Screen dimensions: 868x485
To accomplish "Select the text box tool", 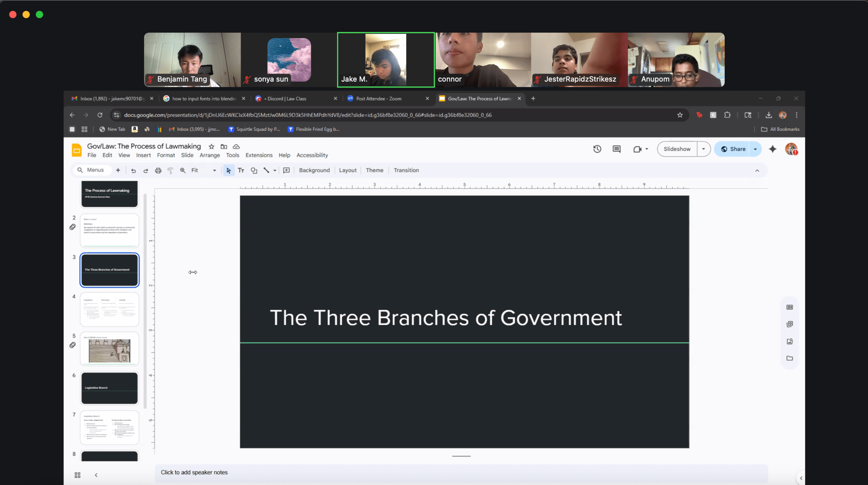I will click(x=241, y=171).
